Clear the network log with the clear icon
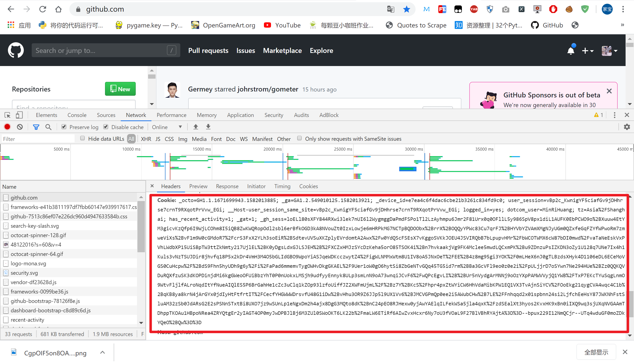This screenshot has height=364, width=634. point(20,127)
